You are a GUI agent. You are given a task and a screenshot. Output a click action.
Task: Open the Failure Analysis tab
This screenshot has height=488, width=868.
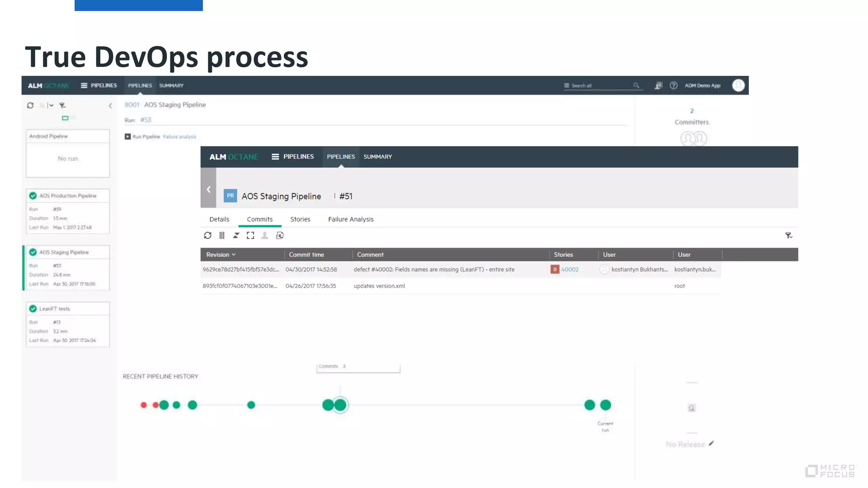point(351,219)
